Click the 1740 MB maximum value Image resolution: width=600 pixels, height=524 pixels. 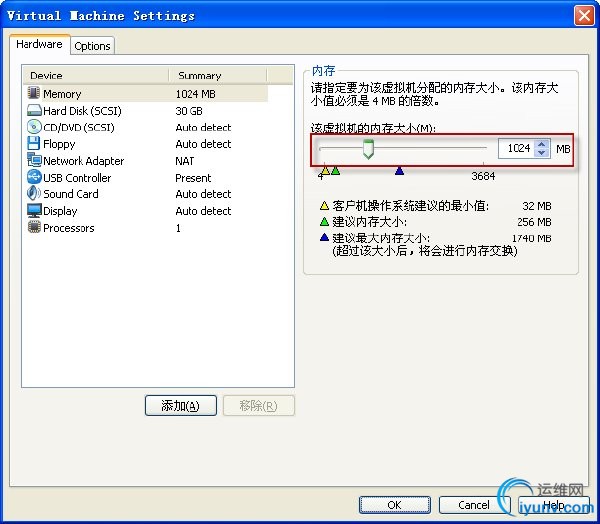[x=532, y=238]
